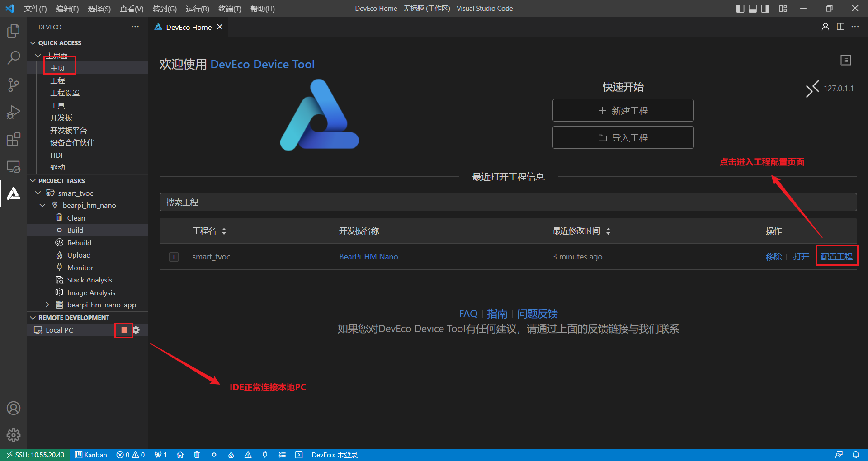
Task: Open the 文件(F) menu
Action: pos(35,9)
